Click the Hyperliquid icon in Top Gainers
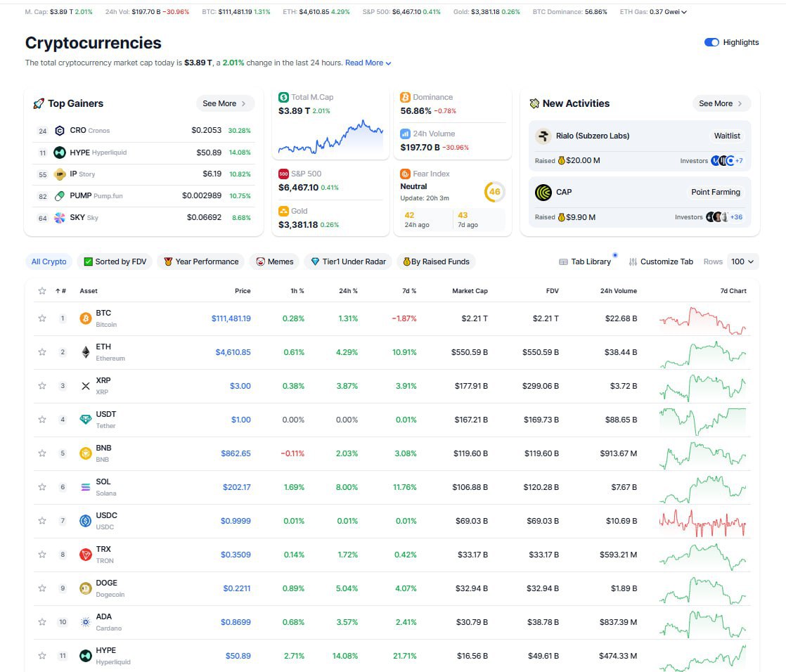 click(x=60, y=153)
